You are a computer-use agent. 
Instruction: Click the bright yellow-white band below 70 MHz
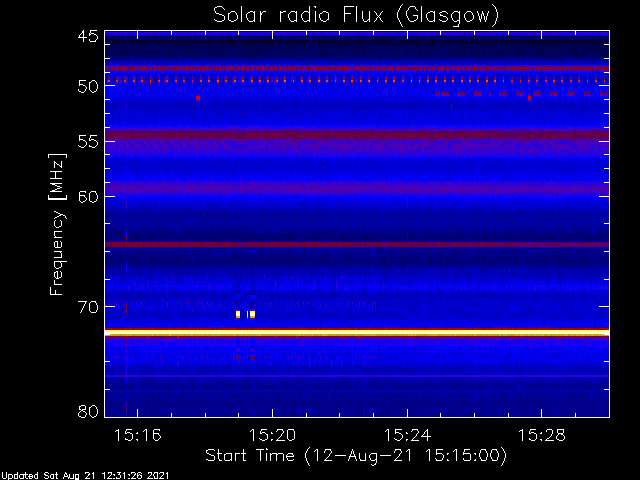(357, 333)
